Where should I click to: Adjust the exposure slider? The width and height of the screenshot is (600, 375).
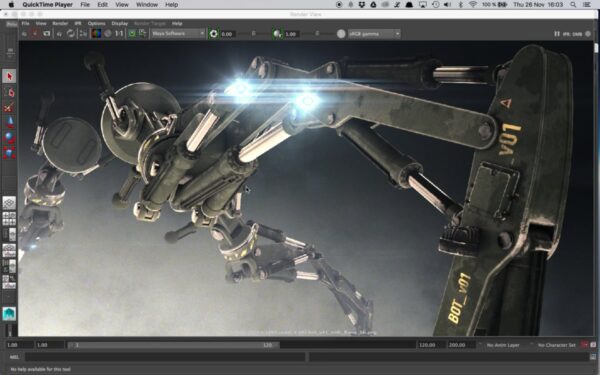253,34
